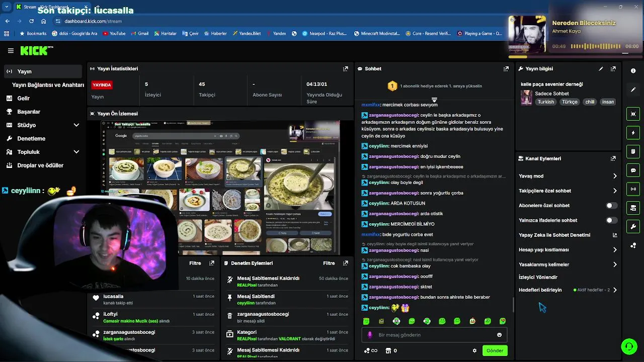Viewport: 644px width, 362px height.
Task: Click the channel actions icon in right toolbar
Action: click(633, 208)
